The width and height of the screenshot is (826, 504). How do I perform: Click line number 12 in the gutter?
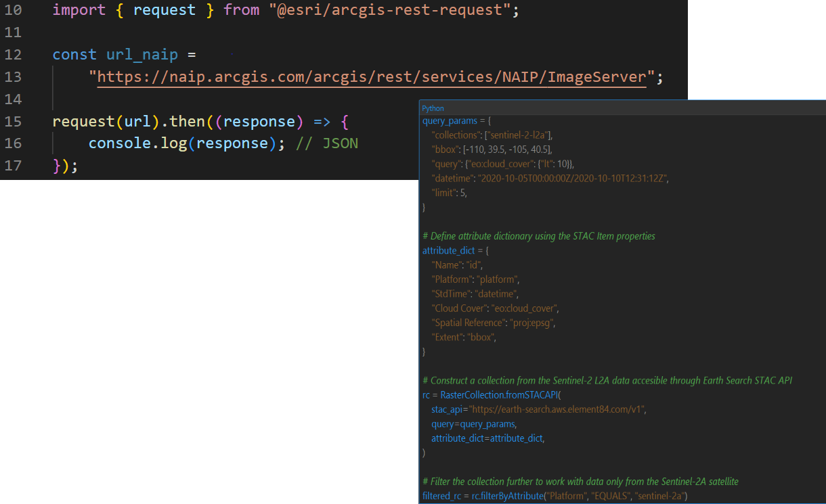coord(12,55)
